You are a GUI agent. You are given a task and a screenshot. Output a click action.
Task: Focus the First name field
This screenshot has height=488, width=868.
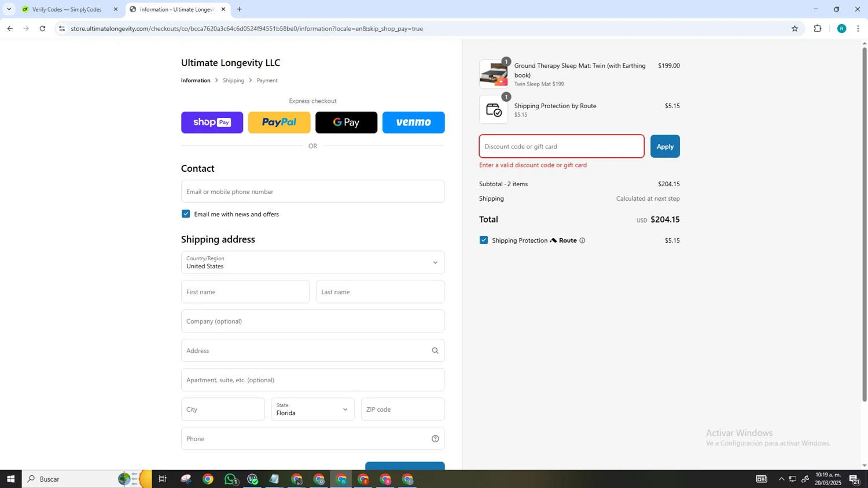point(245,292)
